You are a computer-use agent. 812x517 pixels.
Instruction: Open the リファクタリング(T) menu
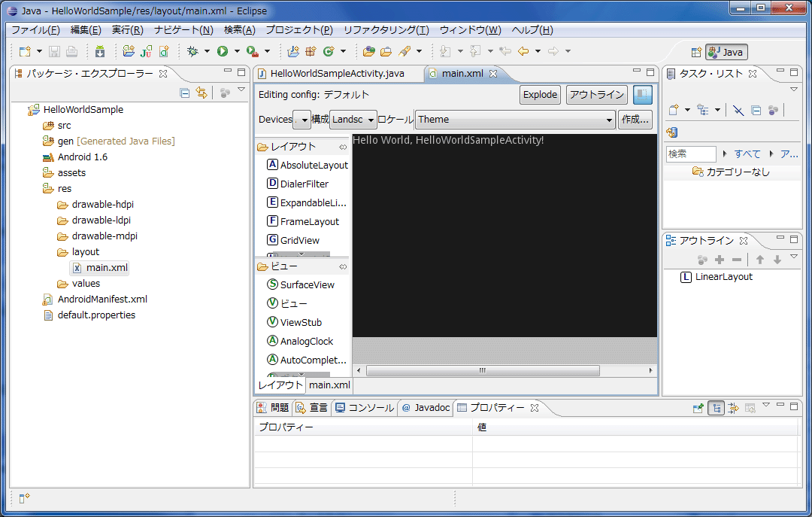[x=386, y=30]
